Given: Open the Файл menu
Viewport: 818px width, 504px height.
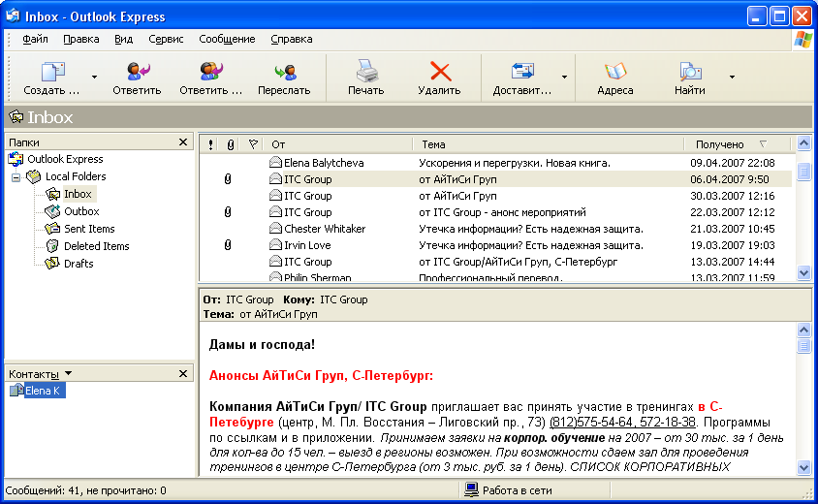Looking at the screenshot, I should (x=35, y=39).
